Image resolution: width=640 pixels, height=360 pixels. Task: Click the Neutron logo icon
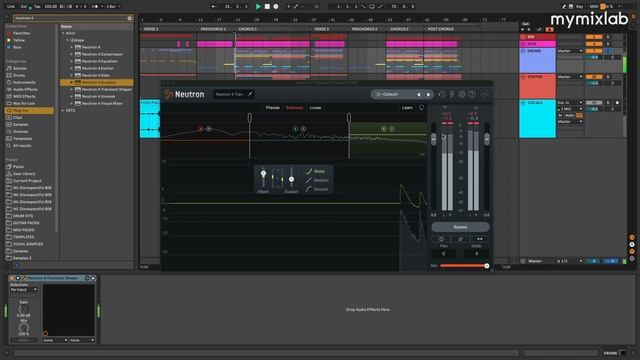pyautogui.click(x=169, y=94)
